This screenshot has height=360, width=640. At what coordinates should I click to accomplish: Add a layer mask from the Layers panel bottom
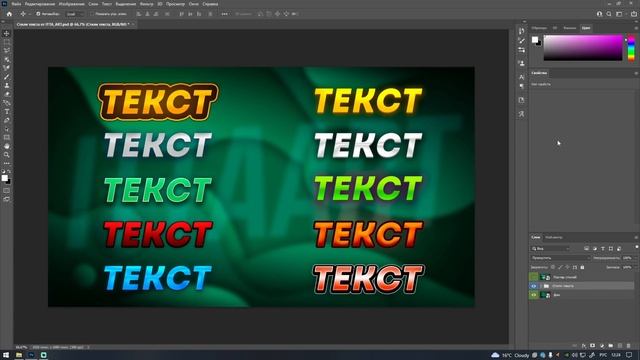pos(593,346)
